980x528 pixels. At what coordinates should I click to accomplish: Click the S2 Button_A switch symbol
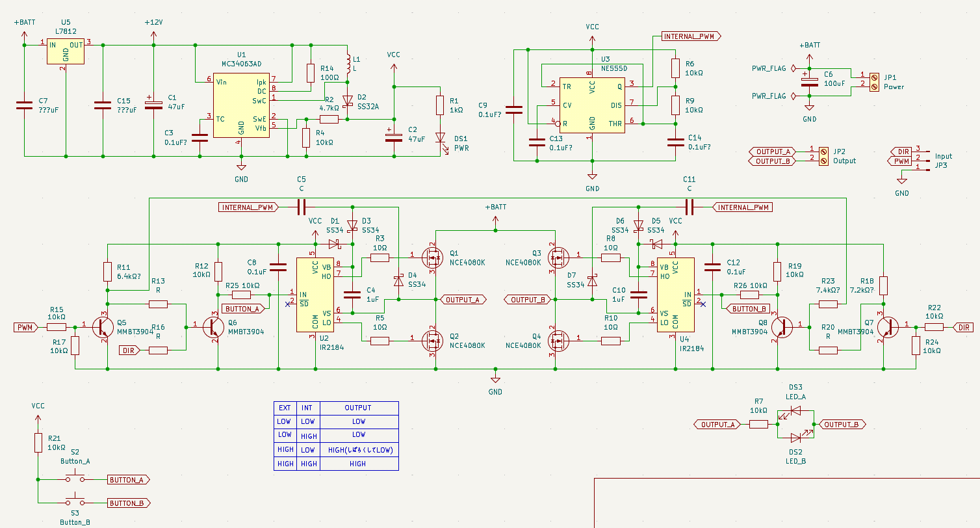pyautogui.click(x=75, y=479)
